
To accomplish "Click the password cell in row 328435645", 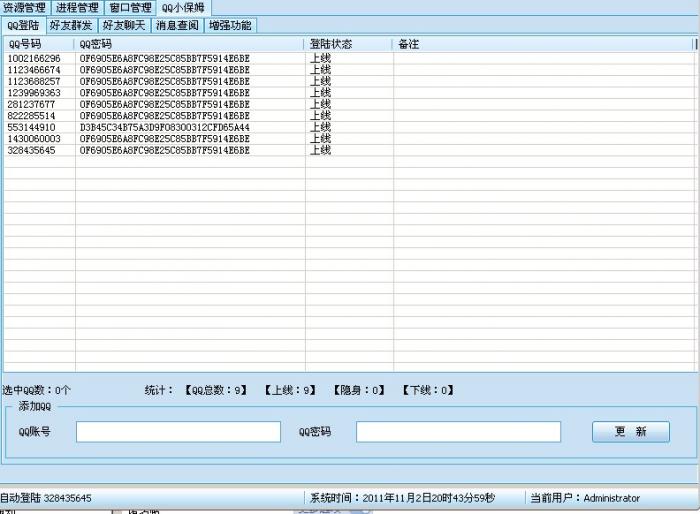I will (165, 150).
